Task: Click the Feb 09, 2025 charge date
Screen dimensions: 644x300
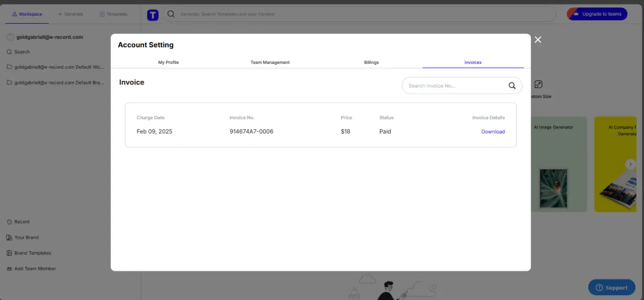Action: tap(154, 132)
